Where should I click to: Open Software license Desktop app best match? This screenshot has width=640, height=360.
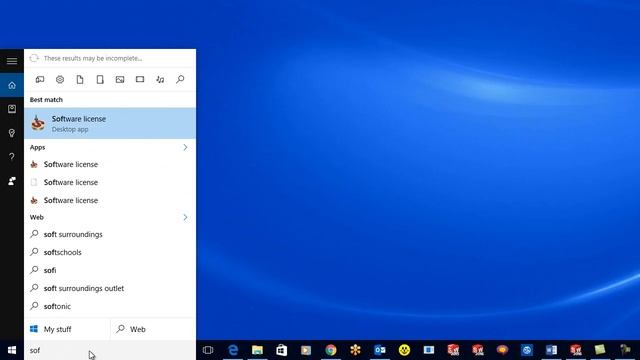[110, 123]
